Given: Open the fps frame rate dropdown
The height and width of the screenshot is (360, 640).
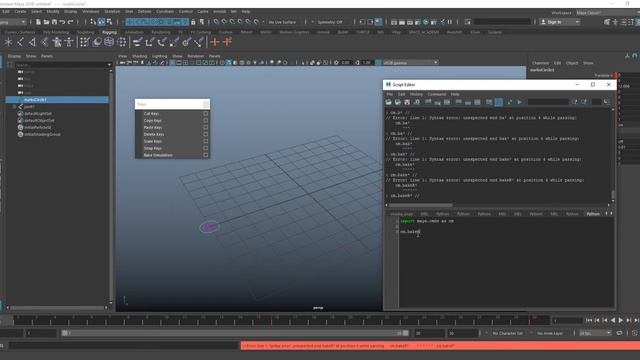Looking at the screenshot, I should (x=595, y=333).
